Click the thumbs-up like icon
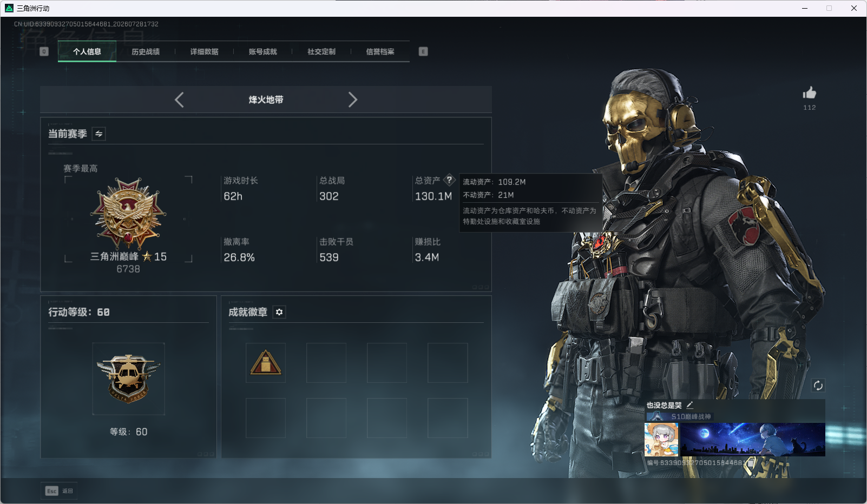This screenshot has height=504, width=867. point(810,92)
